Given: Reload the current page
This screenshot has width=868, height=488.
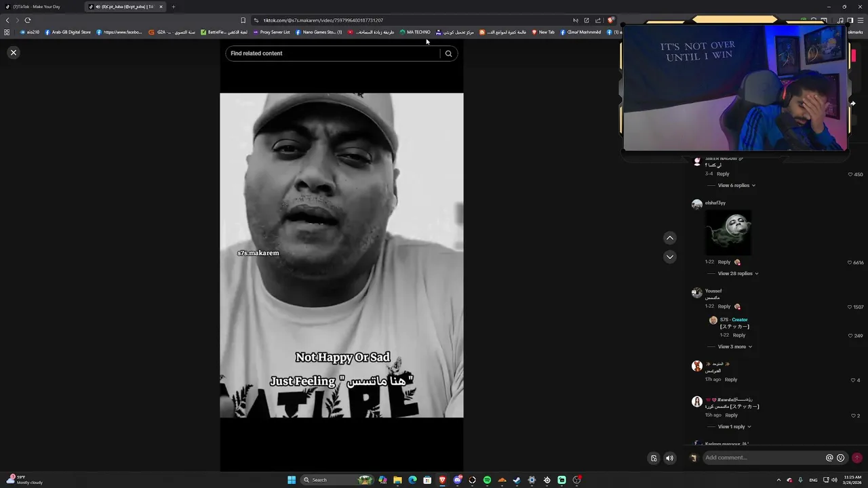Looking at the screenshot, I should tap(27, 20).
